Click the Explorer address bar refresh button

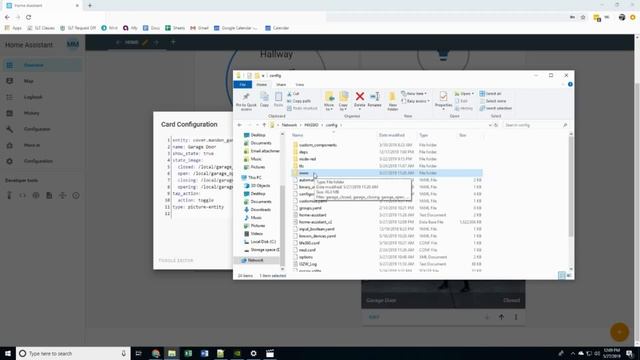496,125
